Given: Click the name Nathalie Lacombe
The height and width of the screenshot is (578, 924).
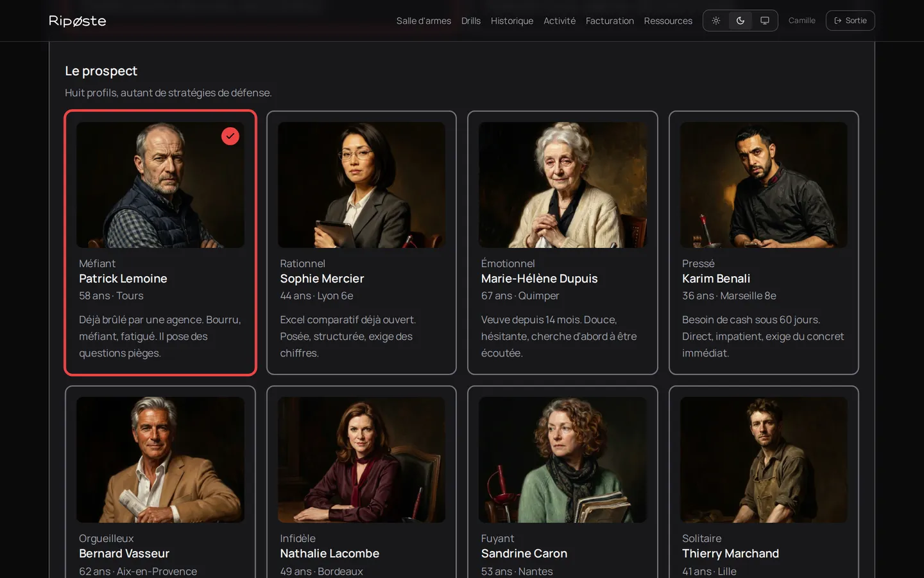Looking at the screenshot, I should [x=330, y=554].
